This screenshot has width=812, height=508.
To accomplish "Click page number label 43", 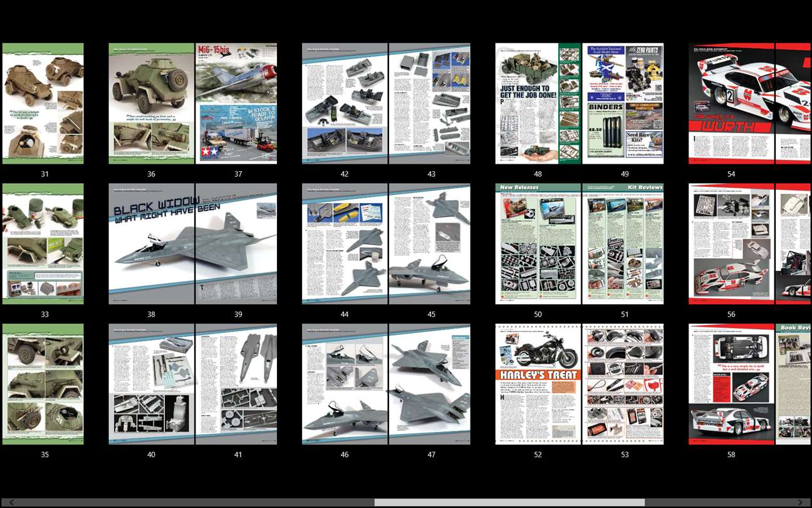I will tap(431, 174).
